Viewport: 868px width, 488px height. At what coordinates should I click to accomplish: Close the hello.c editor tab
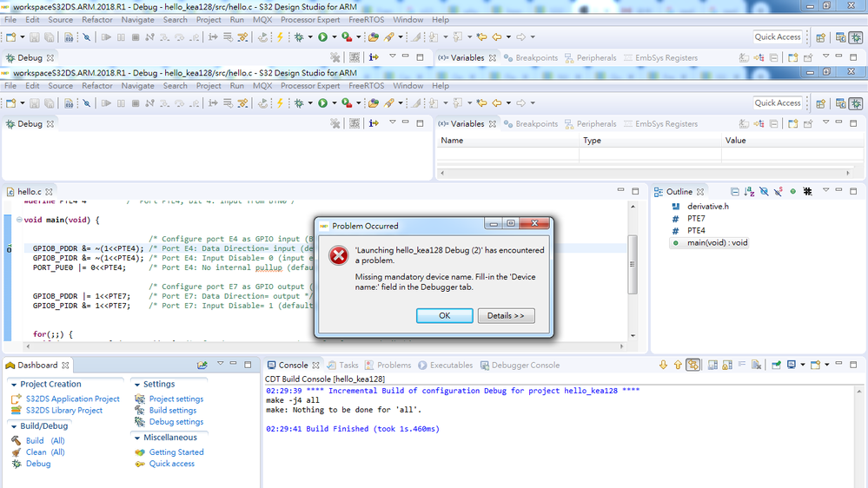[x=49, y=191]
